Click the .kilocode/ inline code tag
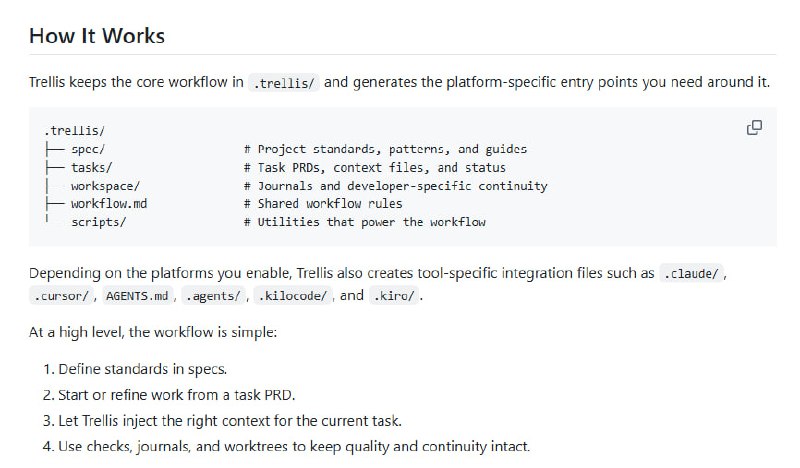Image resolution: width=800 pixels, height=468 pixels. (294, 296)
